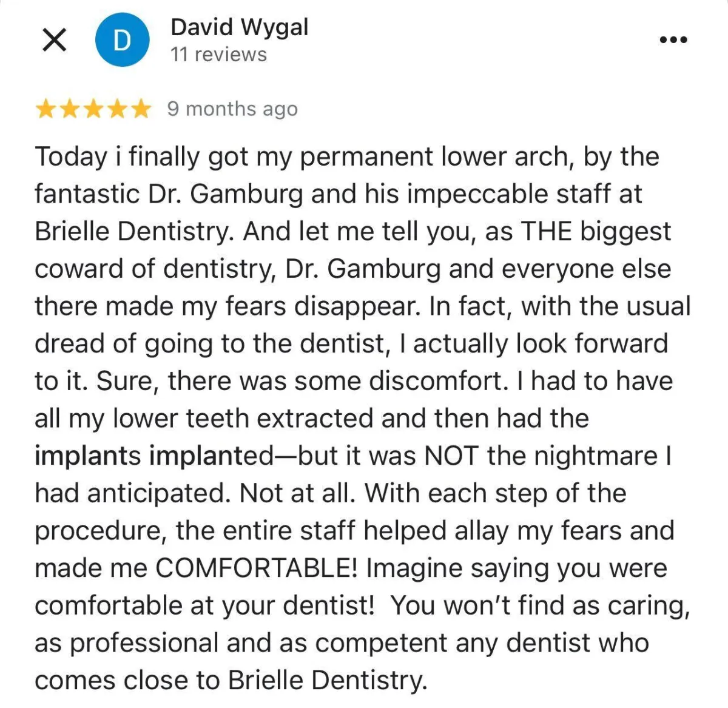The width and height of the screenshot is (728, 708).
Task: Select the fifth yellow rating star
Action: pyautogui.click(x=140, y=109)
